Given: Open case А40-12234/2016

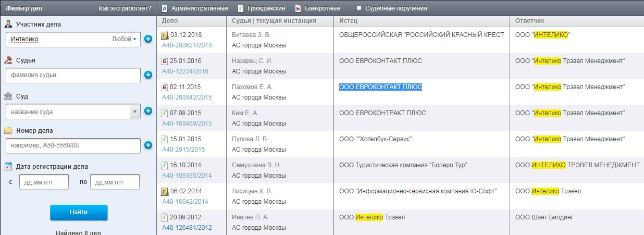Looking at the screenshot, I should pos(185,71).
